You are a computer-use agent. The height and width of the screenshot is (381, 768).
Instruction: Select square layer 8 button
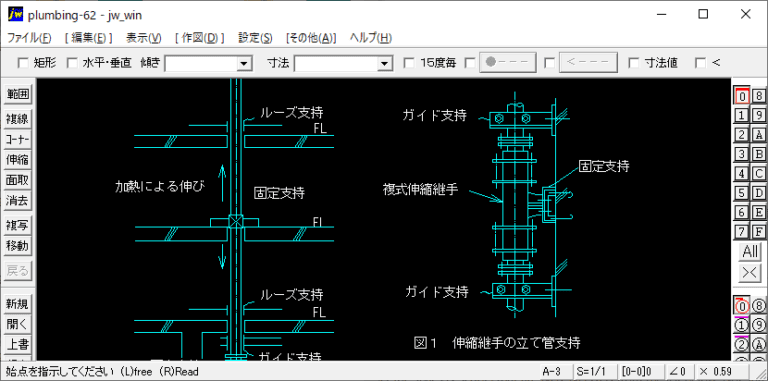759,96
